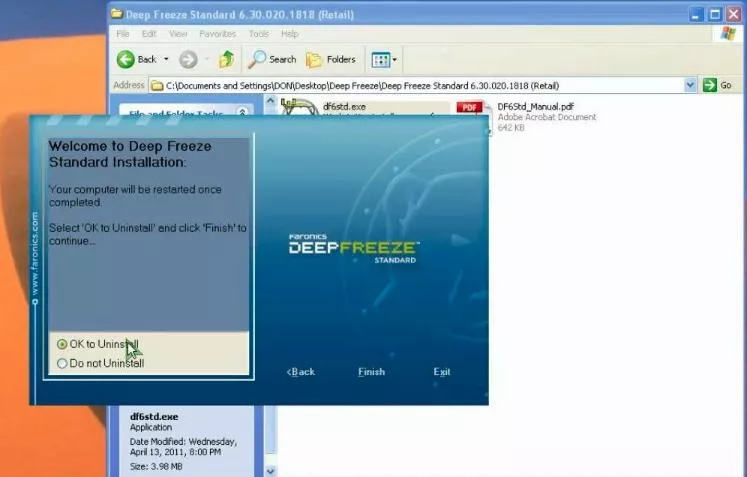
Task: Click the Windows flag logo in Explorer
Action: pyautogui.click(x=728, y=34)
